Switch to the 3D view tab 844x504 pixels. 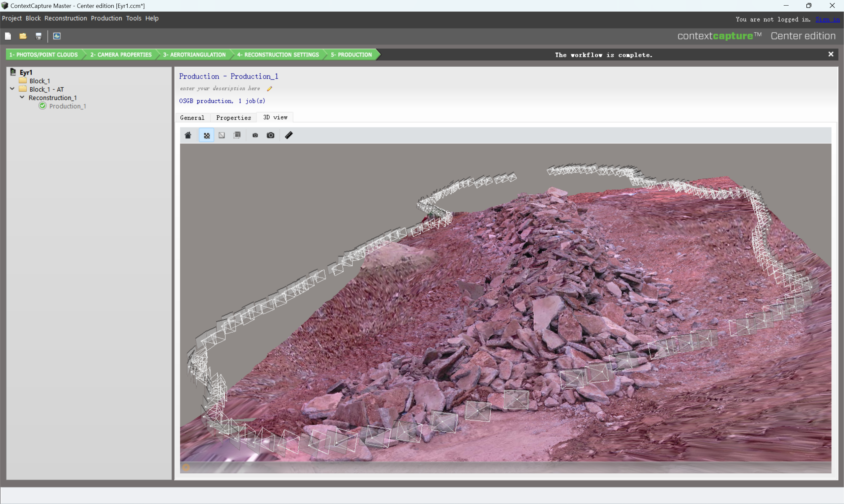(275, 117)
